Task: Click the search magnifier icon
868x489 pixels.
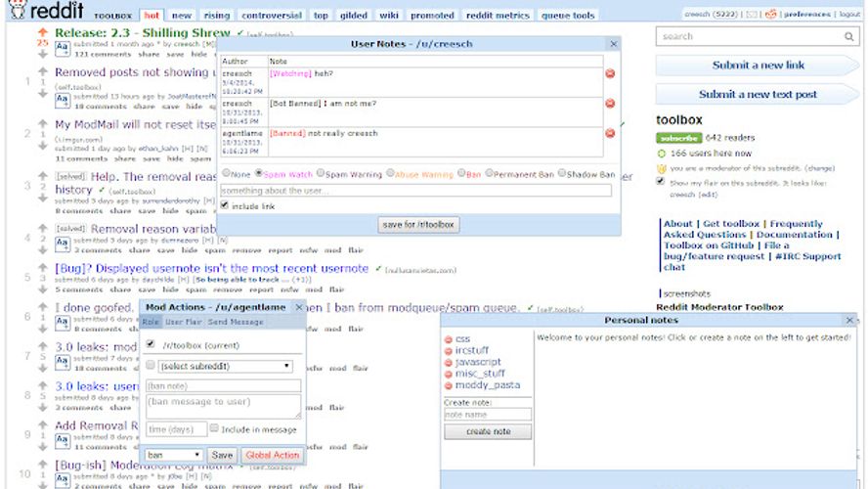Action: [848, 36]
